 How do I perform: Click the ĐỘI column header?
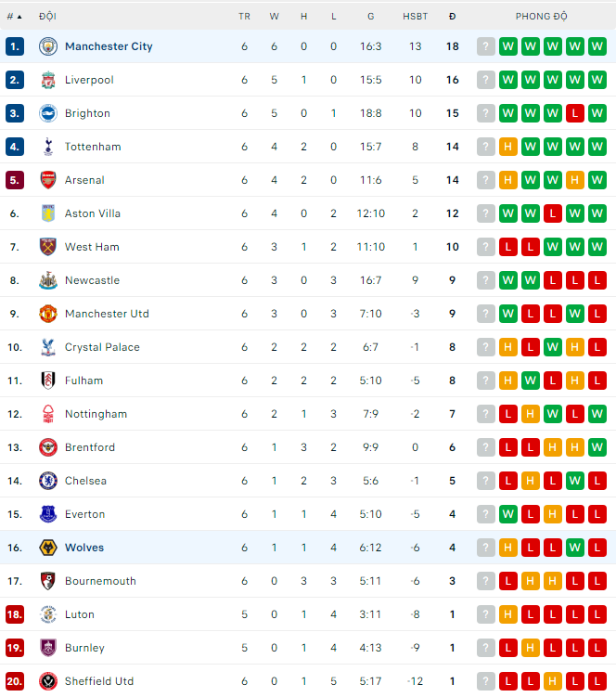click(47, 17)
